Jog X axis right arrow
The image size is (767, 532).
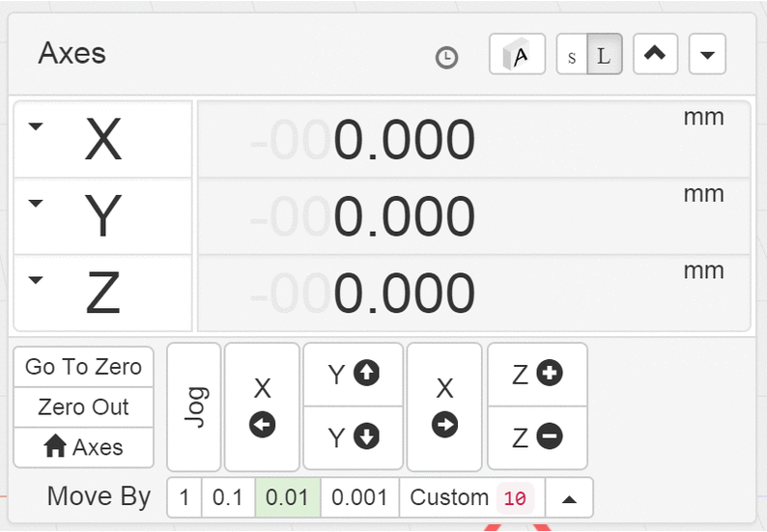(x=444, y=406)
